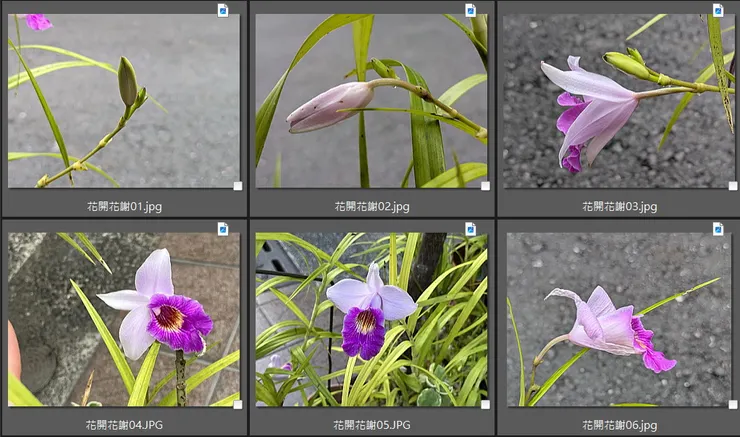Click the file type icon above 花開花謝02.jpg
This screenshot has width=740, height=437.
tap(471, 10)
